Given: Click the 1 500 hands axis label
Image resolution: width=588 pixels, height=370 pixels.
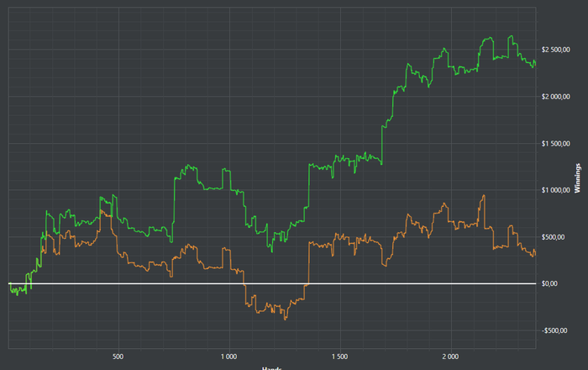Looking at the screenshot, I should 339,357.
